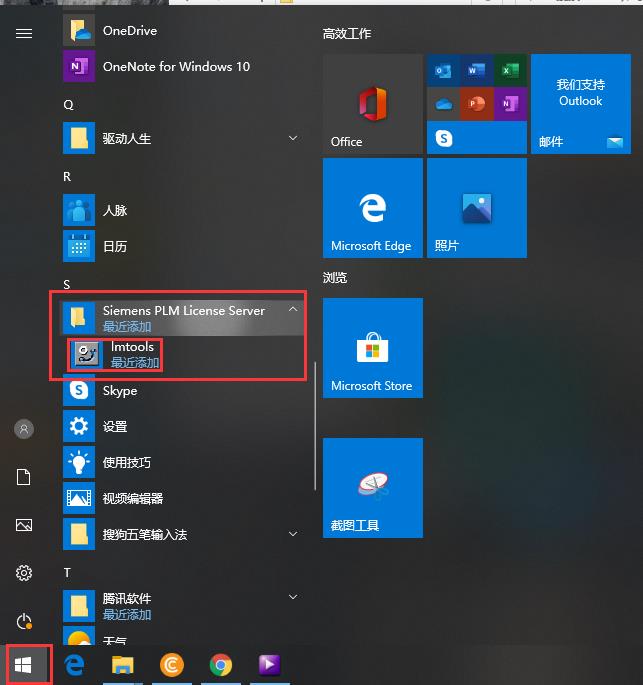Screen dimensions: 643x685
Task: Click the Windows Start button
Action: (x=23, y=665)
